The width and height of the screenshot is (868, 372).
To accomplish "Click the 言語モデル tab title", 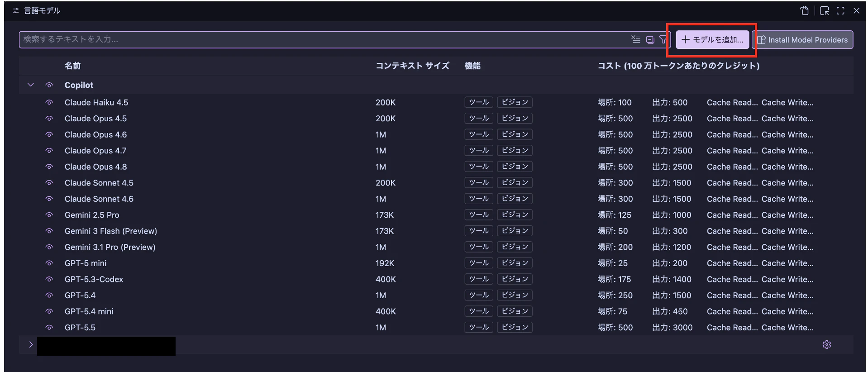I will pos(42,10).
